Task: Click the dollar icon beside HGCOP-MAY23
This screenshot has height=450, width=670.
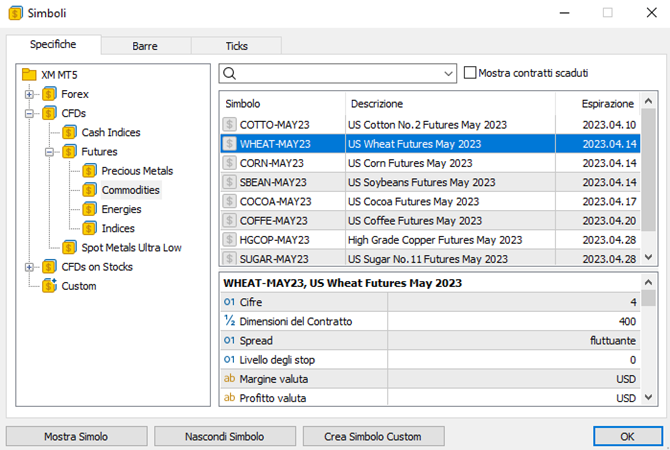Action: click(x=229, y=240)
